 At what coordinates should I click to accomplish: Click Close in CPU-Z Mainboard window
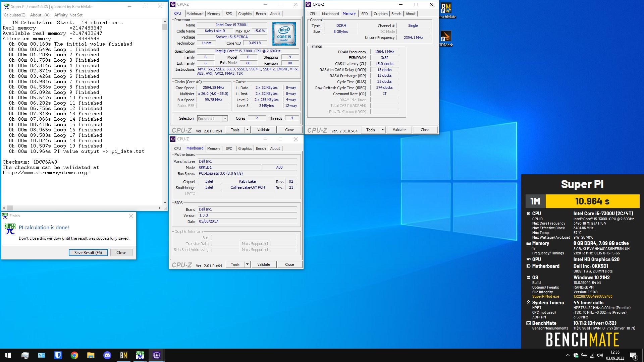tap(289, 264)
